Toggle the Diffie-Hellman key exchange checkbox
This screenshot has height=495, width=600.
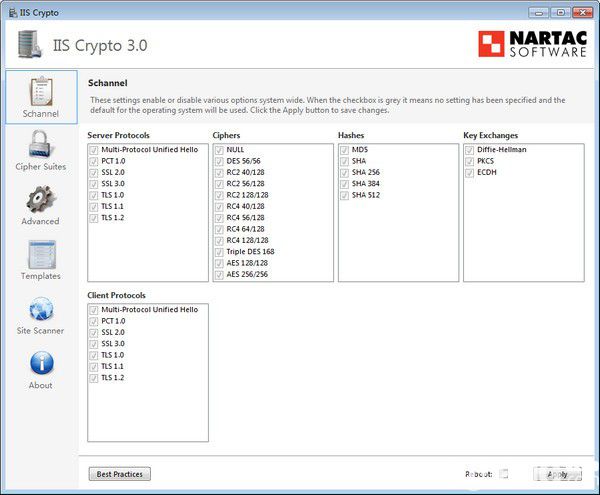point(470,150)
